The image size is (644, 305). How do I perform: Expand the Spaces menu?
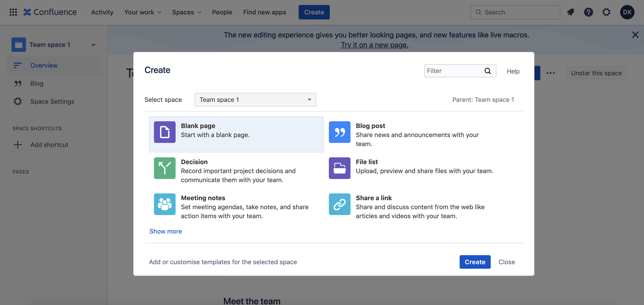coord(186,12)
